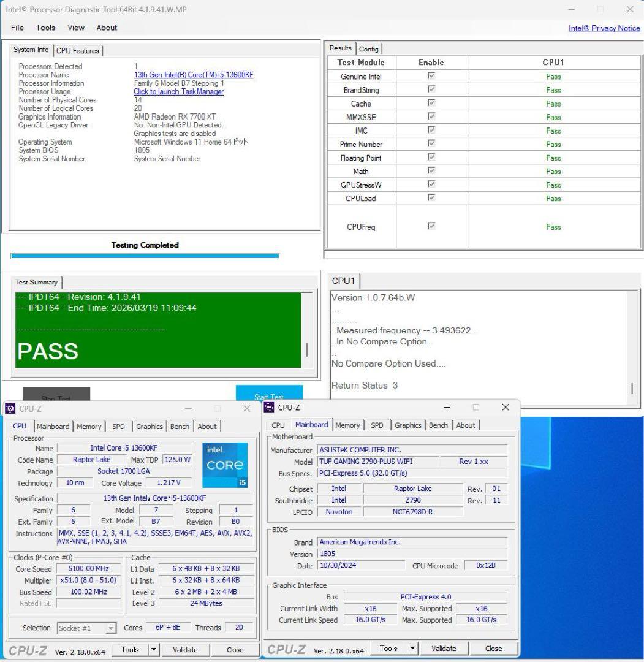Toggle the GPUStressW test checkbox
Screen dimensions: 644x662
[x=431, y=184]
